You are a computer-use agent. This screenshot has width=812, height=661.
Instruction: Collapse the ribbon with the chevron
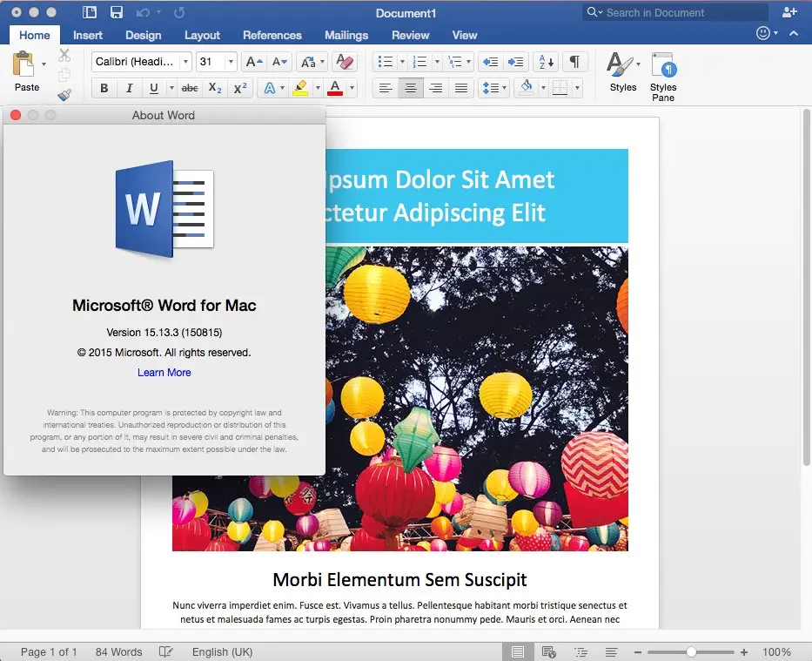tap(794, 33)
